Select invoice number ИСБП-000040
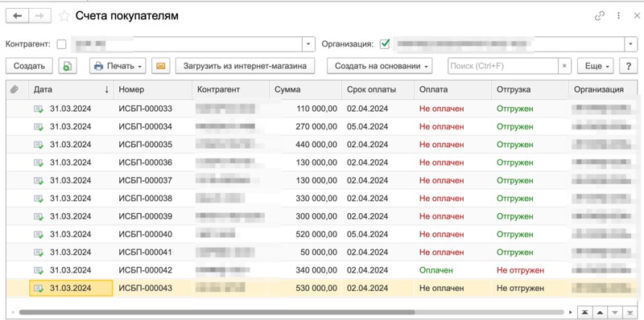This screenshot has height=320, width=644. click(x=146, y=234)
